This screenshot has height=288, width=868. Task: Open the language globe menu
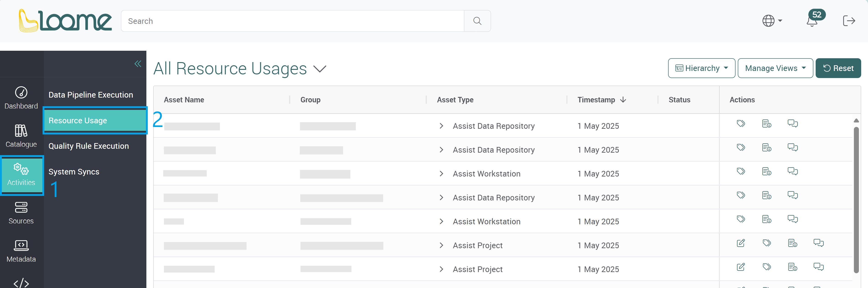[772, 21]
